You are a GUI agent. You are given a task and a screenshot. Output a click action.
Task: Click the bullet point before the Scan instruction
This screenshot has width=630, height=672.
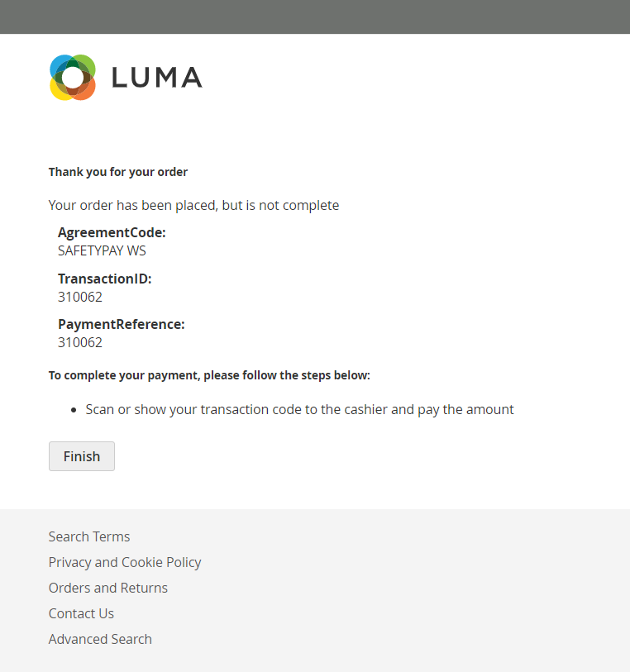[x=75, y=410]
